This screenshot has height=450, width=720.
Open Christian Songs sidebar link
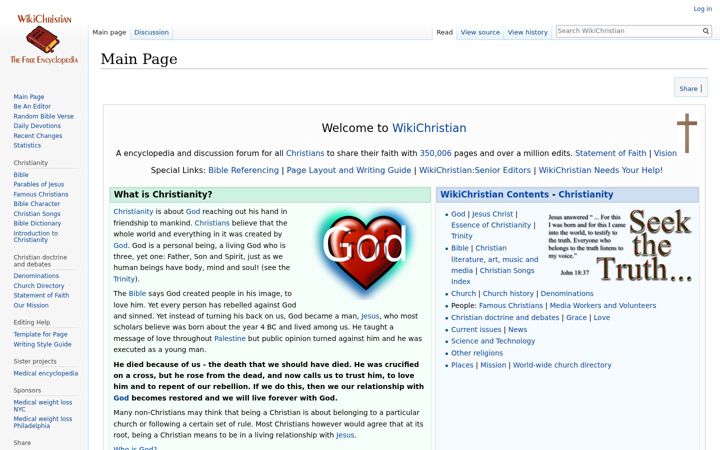pos(37,214)
